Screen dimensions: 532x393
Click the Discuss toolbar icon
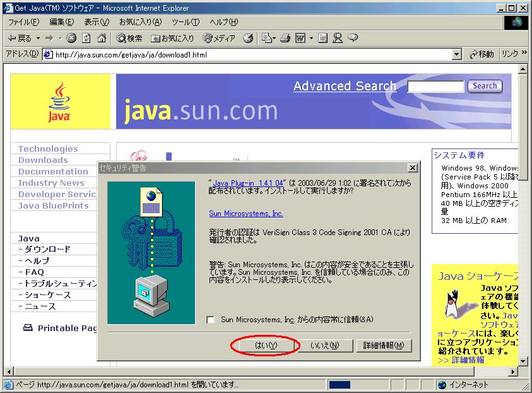322,38
